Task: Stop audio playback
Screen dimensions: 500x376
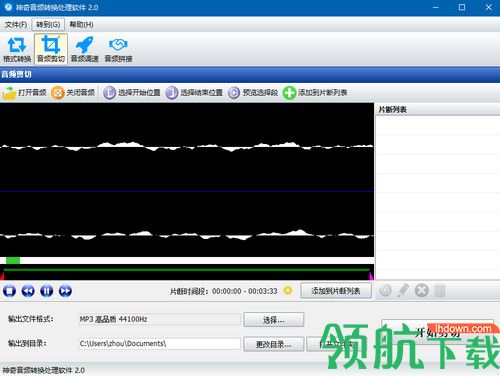Action: click(x=9, y=291)
